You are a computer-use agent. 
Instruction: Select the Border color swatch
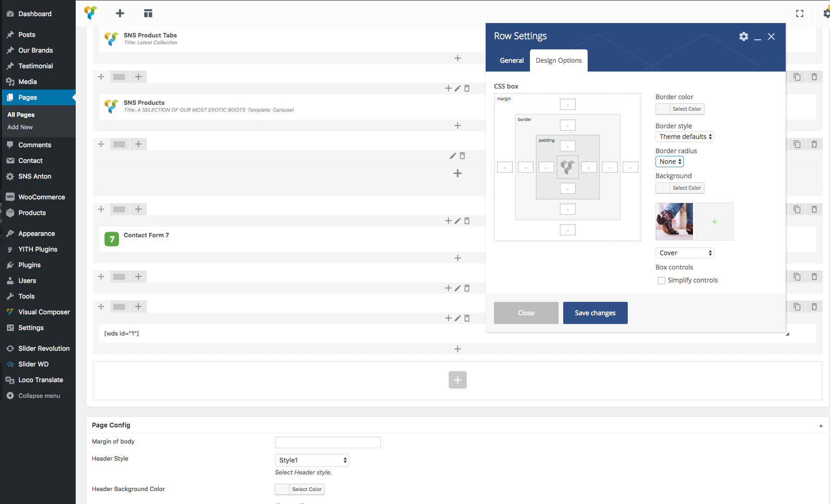click(663, 109)
